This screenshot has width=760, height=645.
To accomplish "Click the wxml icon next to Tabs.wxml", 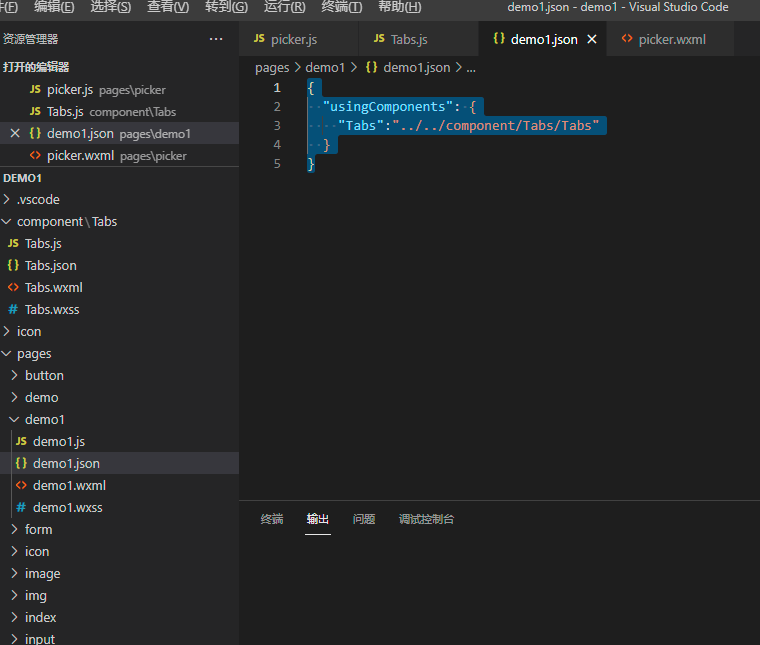I will (x=13, y=287).
